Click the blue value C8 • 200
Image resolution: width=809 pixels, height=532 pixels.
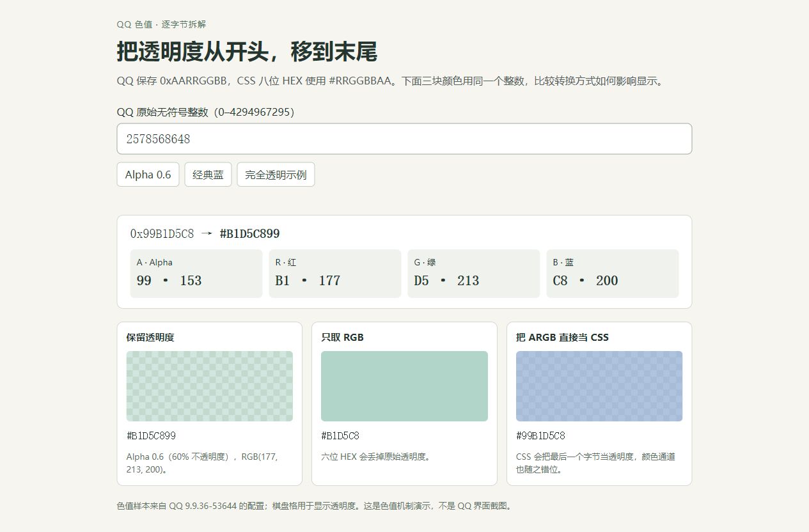pyautogui.click(x=585, y=281)
